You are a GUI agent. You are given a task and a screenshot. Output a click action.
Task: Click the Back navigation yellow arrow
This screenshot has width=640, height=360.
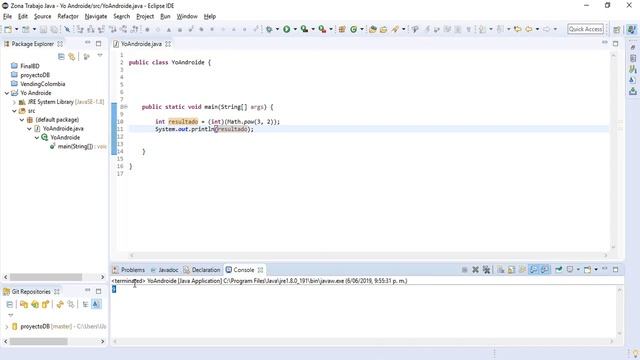click(x=529, y=29)
